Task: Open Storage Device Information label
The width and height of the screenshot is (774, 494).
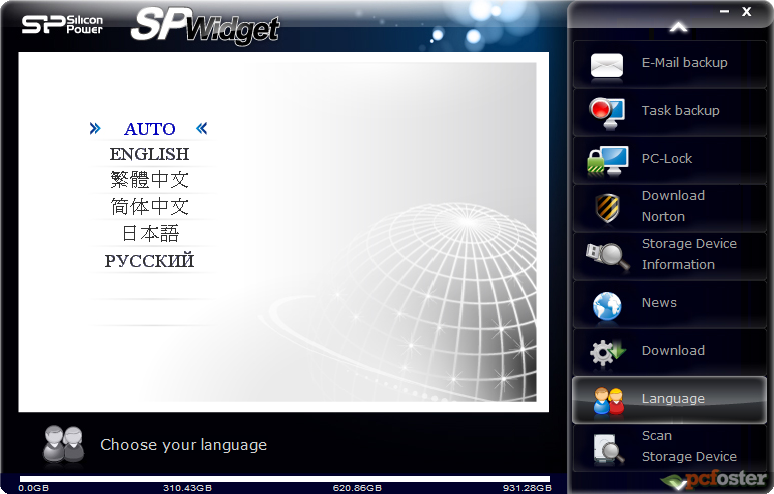Action: click(689, 254)
